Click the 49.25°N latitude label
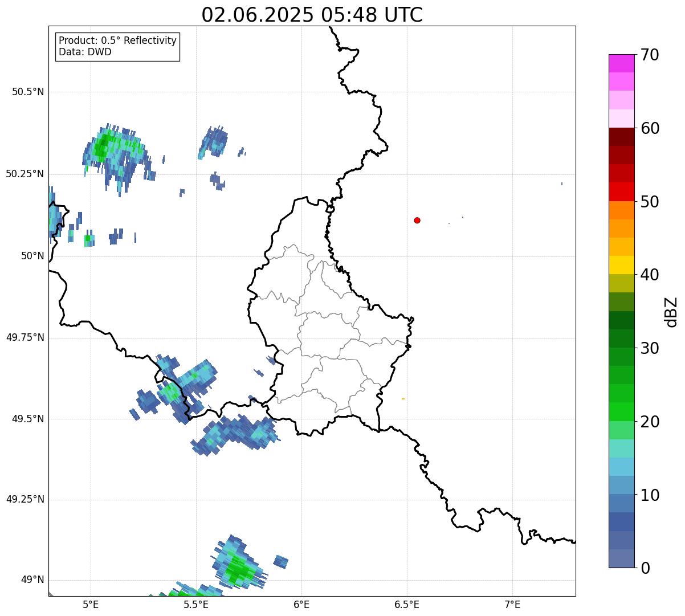The width and height of the screenshot is (685, 616). click(25, 499)
